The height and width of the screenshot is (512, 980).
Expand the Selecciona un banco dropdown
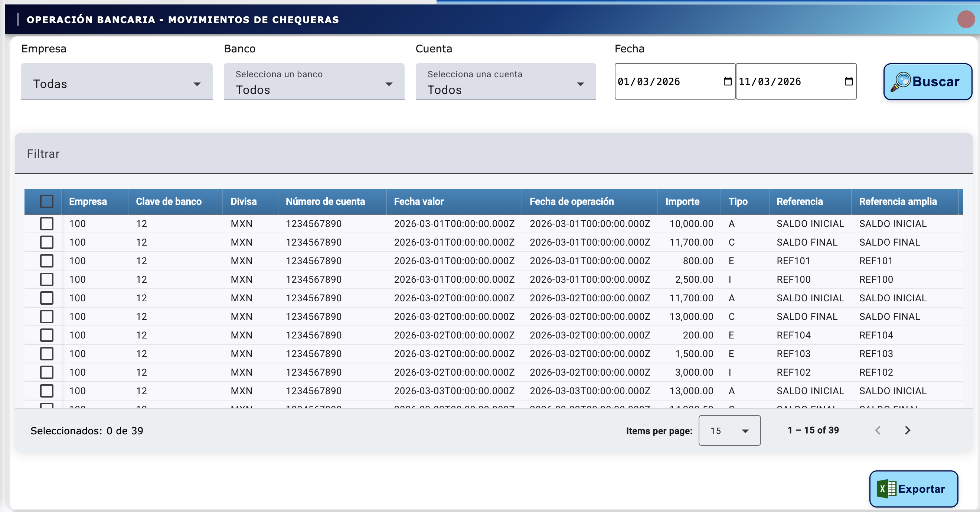[313, 83]
